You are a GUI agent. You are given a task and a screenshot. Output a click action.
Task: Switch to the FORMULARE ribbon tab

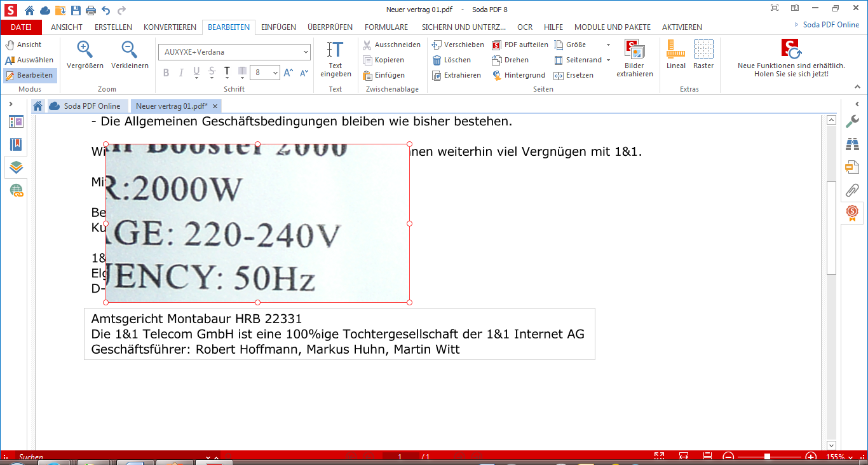point(386,27)
